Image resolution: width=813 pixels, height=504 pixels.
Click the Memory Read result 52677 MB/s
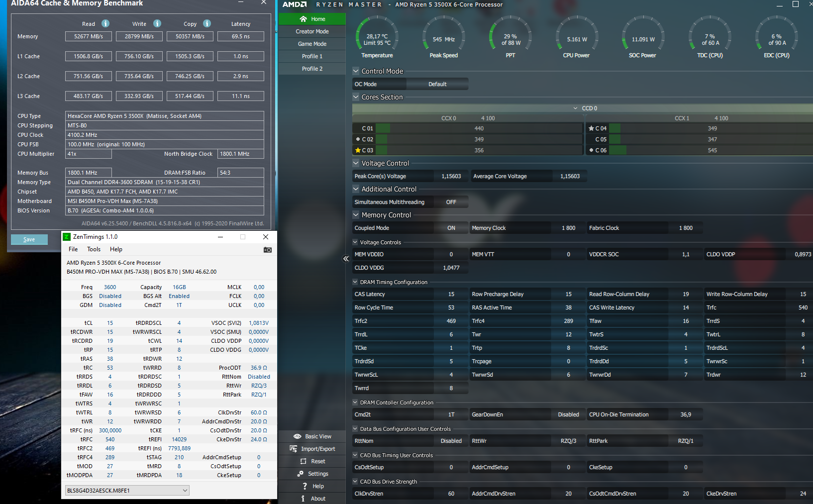click(x=89, y=36)
